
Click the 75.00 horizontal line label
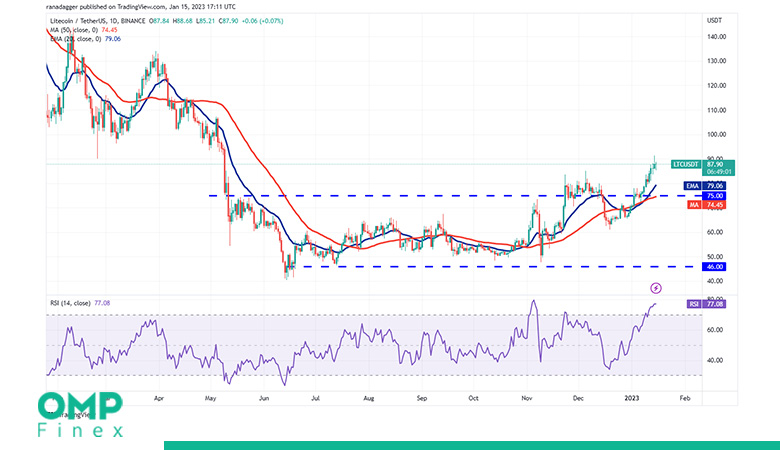tap(714, 196)
